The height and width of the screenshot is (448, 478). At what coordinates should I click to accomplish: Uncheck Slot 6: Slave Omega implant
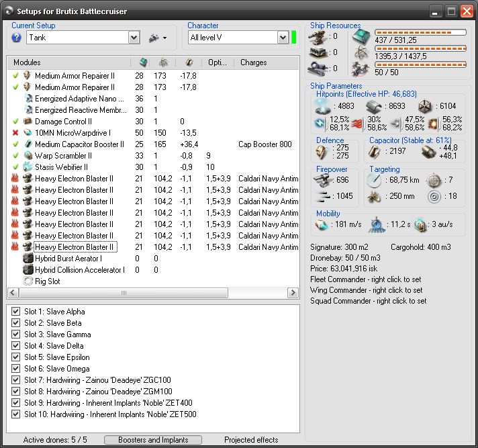pos(16,368)
